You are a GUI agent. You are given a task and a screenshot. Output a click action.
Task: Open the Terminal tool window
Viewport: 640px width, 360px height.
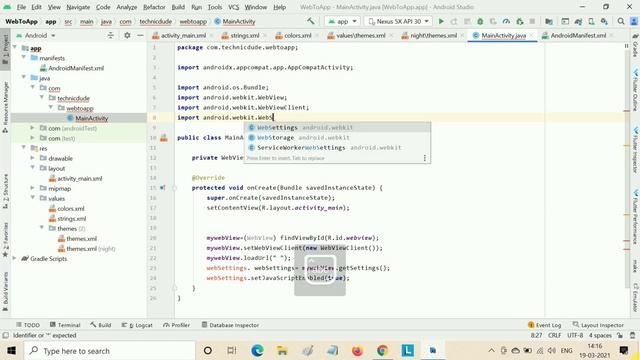click(x=65, y=325)
